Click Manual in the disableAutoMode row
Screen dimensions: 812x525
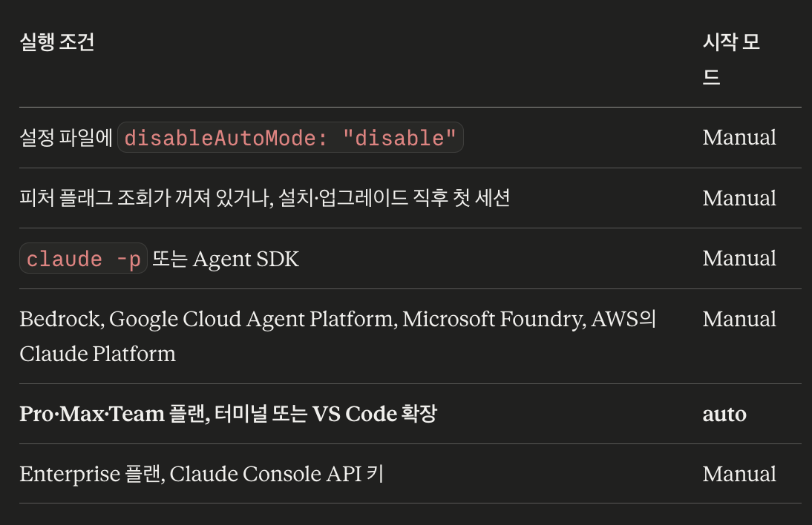(739, 138)
